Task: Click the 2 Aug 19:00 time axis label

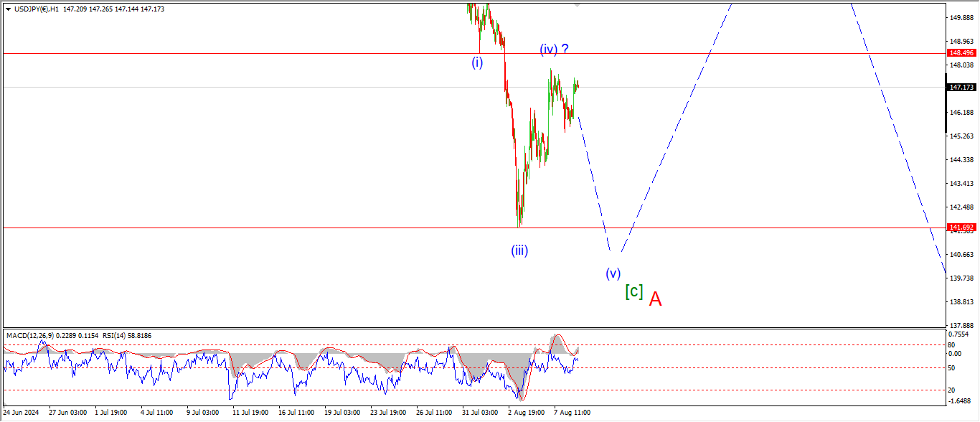Action: (x=525, y=413)
